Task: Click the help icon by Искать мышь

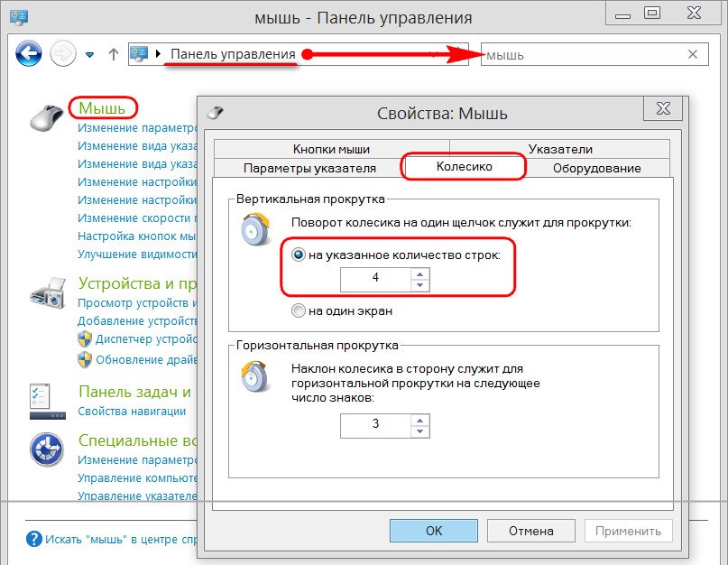Action: (x=33, y=539)
